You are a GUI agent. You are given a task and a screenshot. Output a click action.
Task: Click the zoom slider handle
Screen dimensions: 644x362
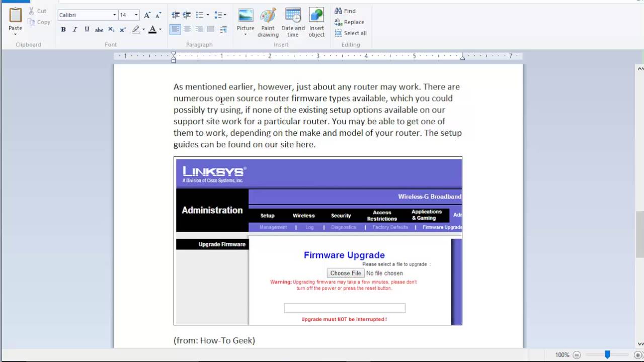coord(607,355)
